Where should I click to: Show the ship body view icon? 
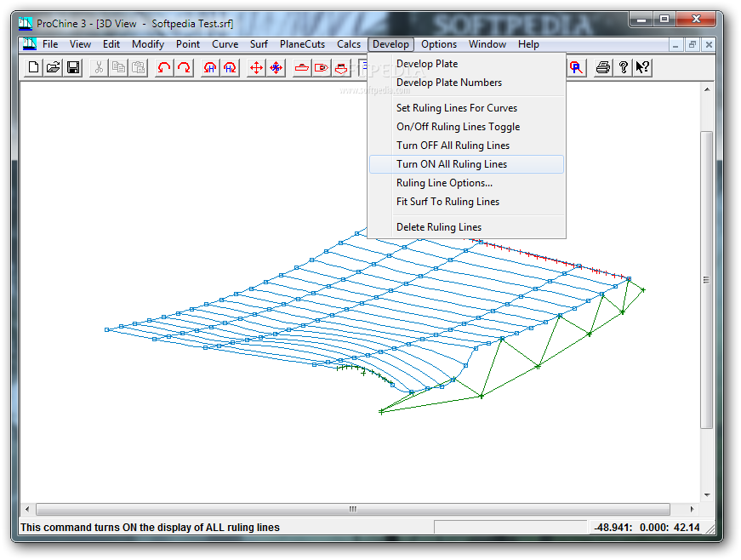(341, 67)
